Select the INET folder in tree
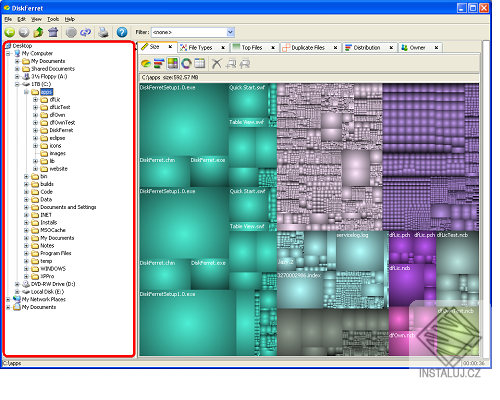Screen dimensions: 500x400 point(46,215)
